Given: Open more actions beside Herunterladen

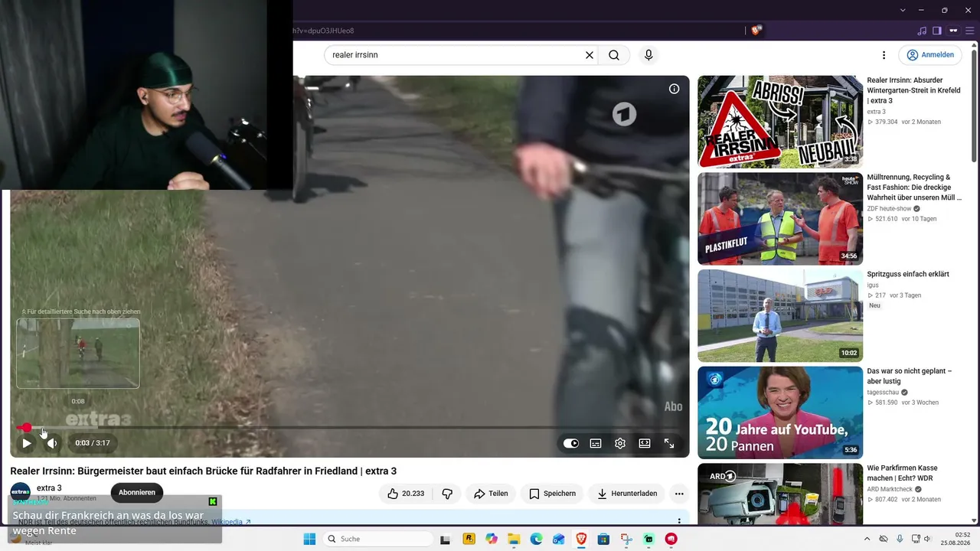Looking at the screenshot, I should [678, 494].
